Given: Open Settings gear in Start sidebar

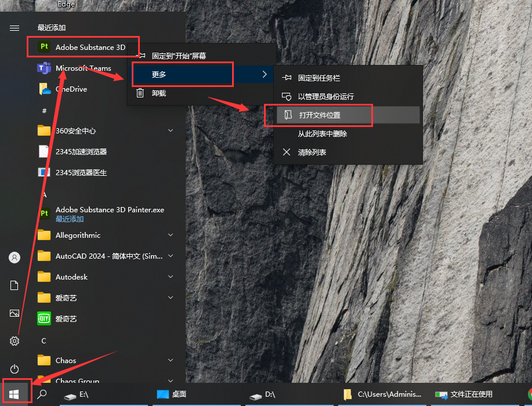Looking at the screenshot, I should (15, 341).
